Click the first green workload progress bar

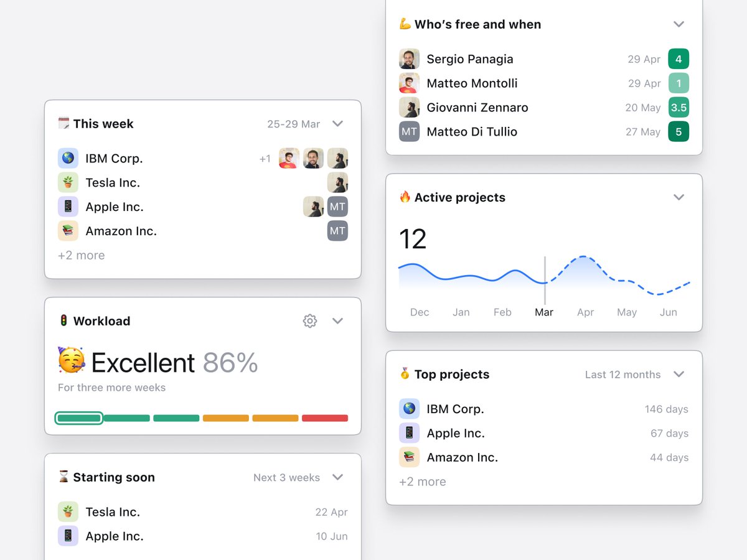[78, 418]
